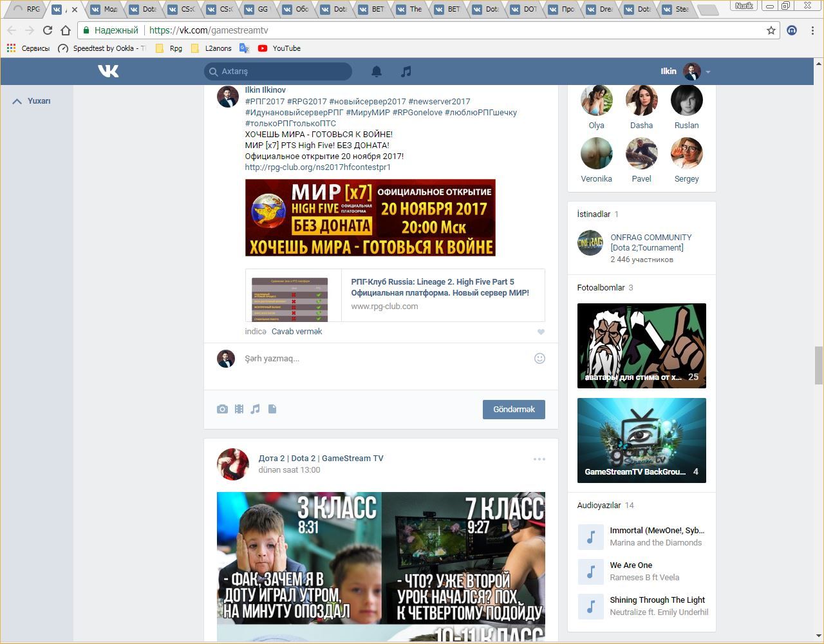The height and width of the screenshot is (644, 824).
Task: Go to Chrome home page
Action: coord(65,30)
